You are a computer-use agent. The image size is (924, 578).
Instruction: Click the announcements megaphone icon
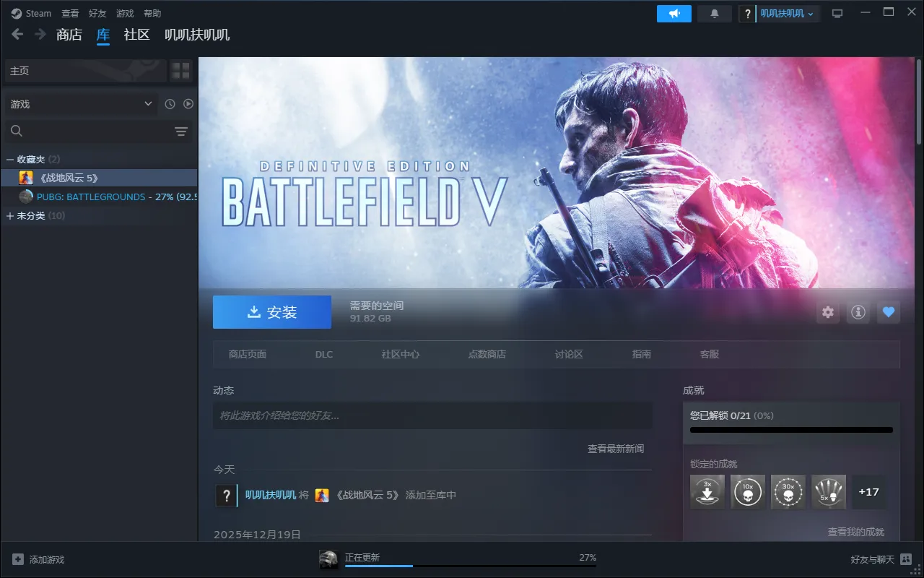pos(674,14)
